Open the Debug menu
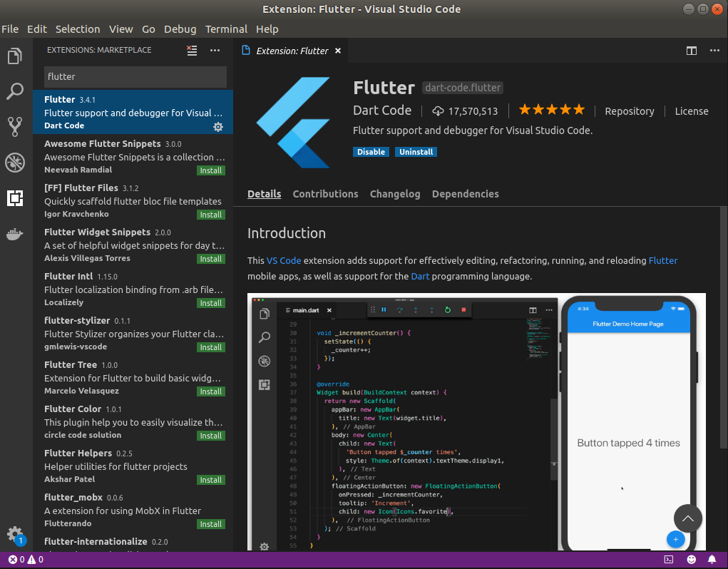Image resolution: width=728 pixels, height=569 pixels. [180, 29]
